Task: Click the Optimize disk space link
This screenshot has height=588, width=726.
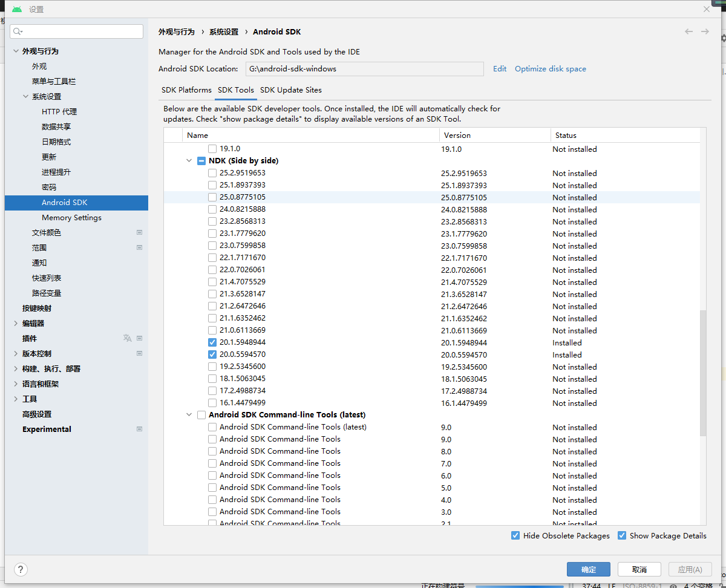Action: pos(550,68)
